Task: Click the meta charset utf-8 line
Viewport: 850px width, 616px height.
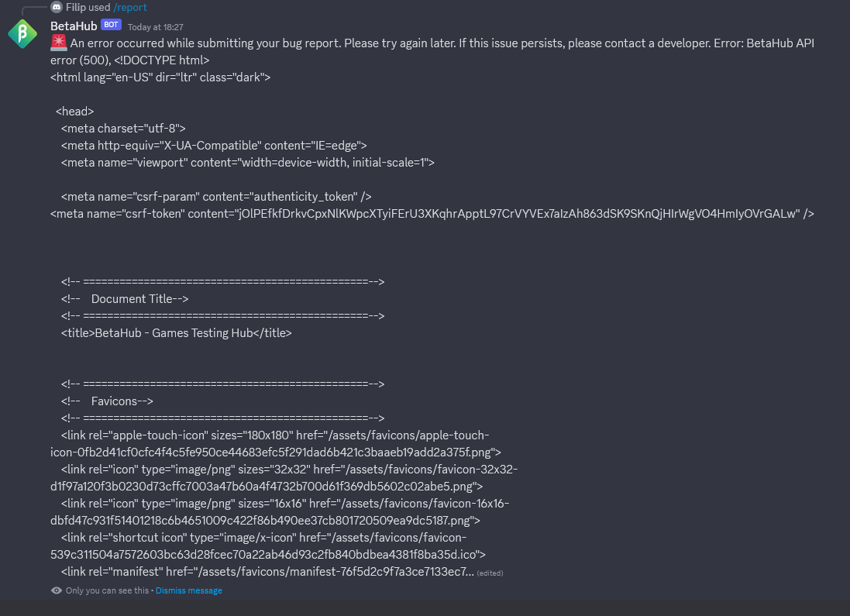Action: pyautogui.click(x=123, y=129)
